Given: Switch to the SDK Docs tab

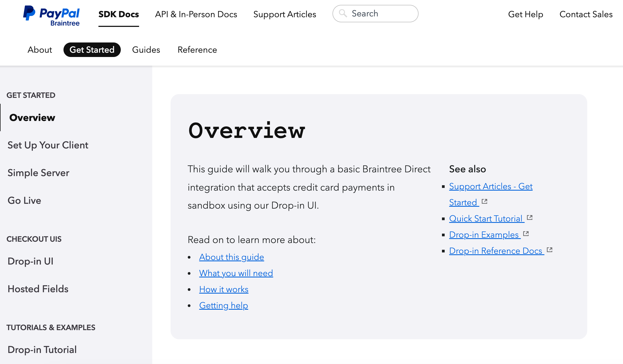Looking at the screenshot, I should point(119,14).
